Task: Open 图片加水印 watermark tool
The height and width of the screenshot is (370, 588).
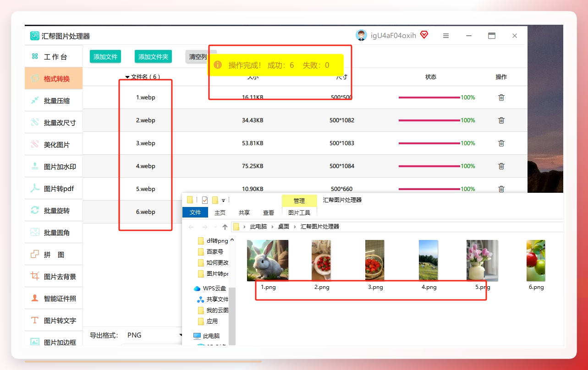Action: pyautogui.click(x=54, y=167)
